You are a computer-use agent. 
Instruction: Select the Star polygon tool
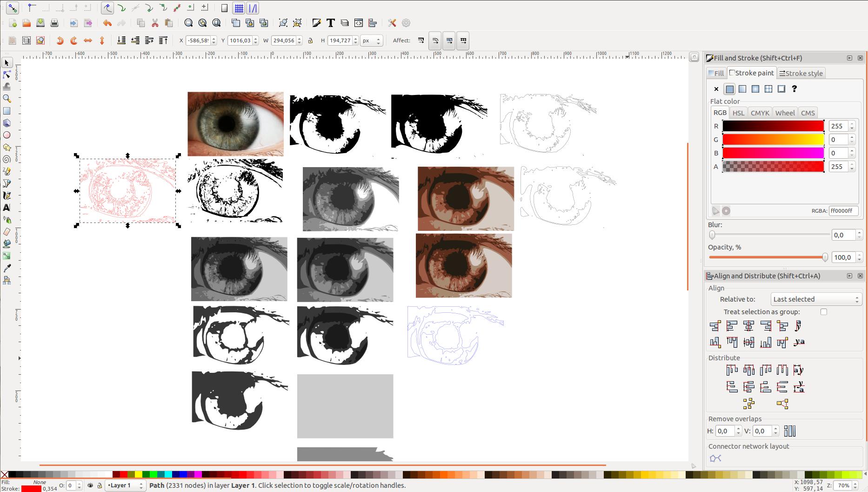coord(7,147)
